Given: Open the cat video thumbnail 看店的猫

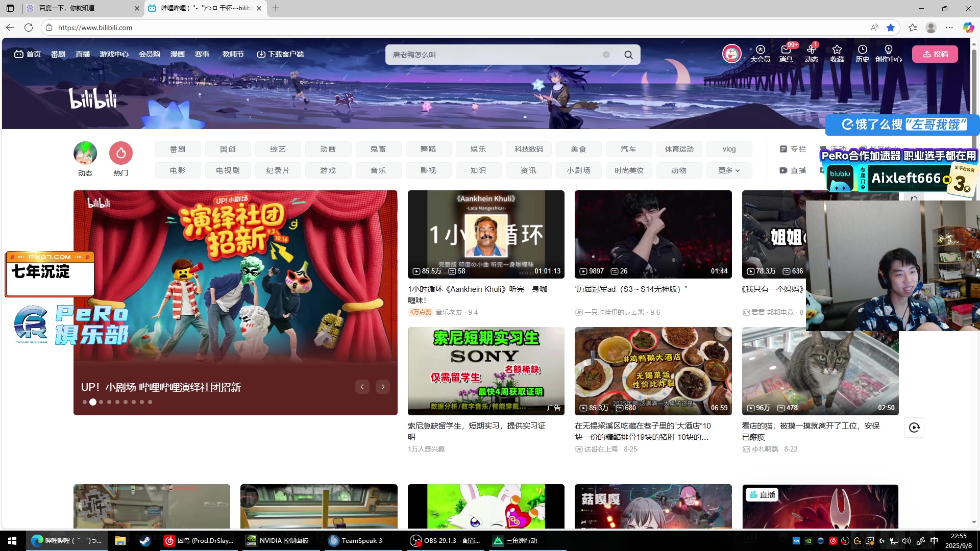Looking at the screenshot, I should (x=820, y=371).
